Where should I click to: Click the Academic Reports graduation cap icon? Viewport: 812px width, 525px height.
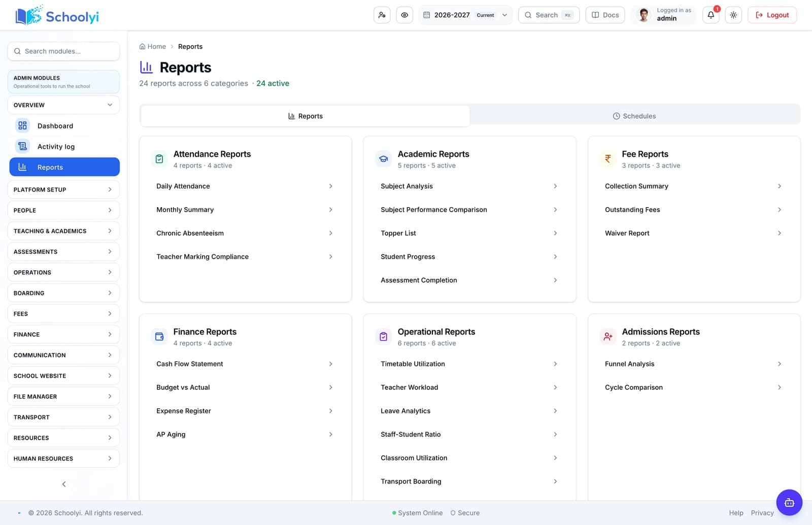tap(384, 159)
